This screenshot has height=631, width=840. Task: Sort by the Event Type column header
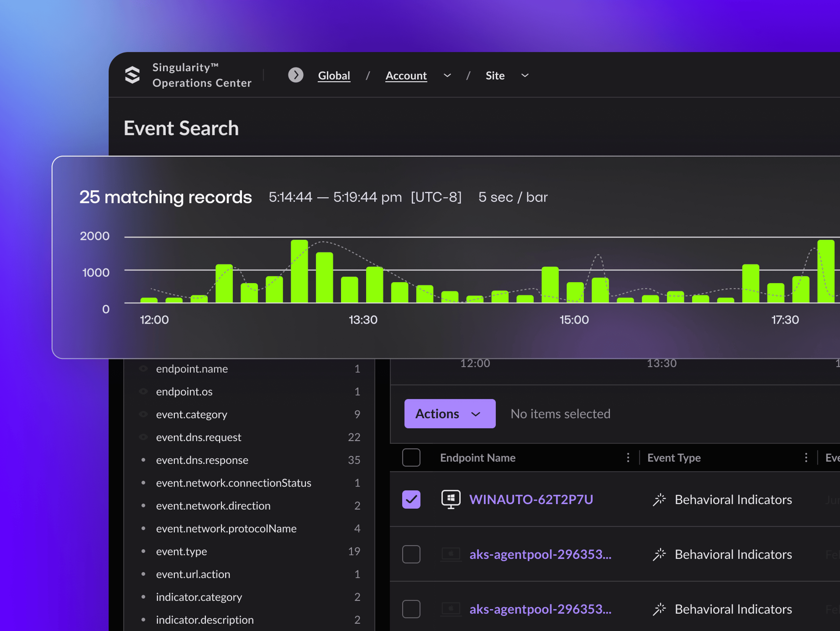click(674, 458)
